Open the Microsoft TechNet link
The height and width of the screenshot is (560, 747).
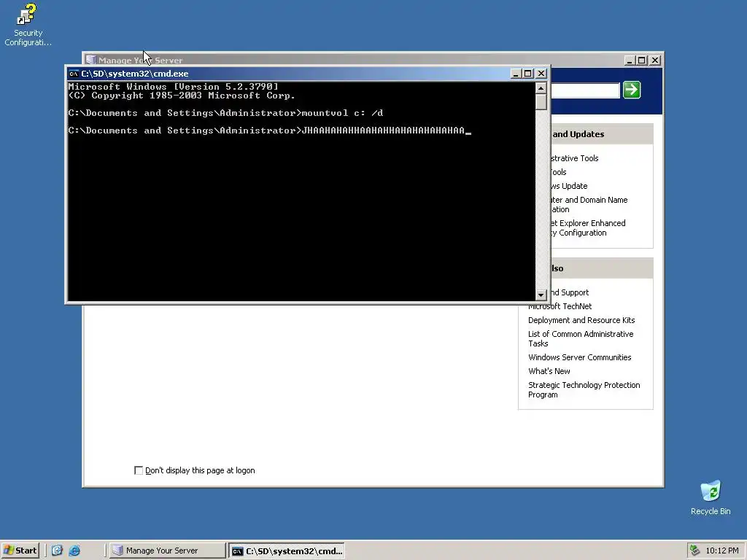(560, 306)
